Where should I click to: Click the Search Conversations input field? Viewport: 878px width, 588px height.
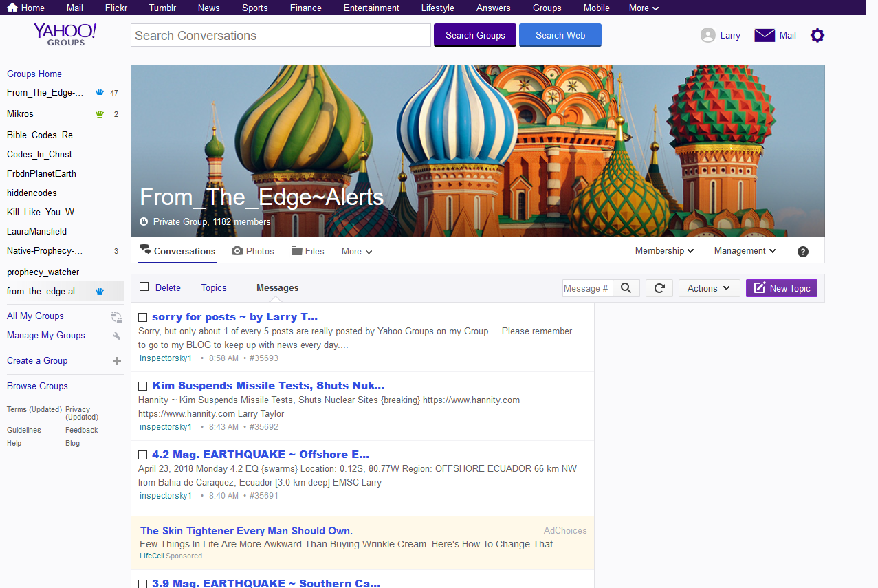pos(281,35)
